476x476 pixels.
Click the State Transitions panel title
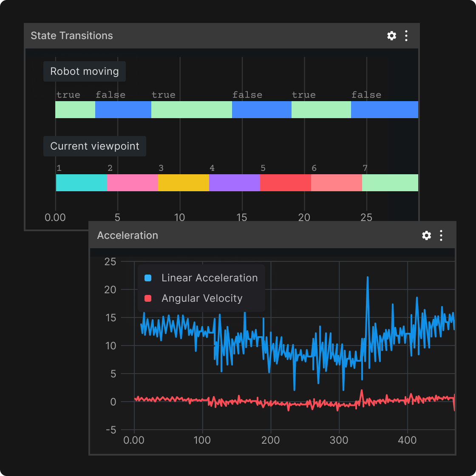pos(71,36)
